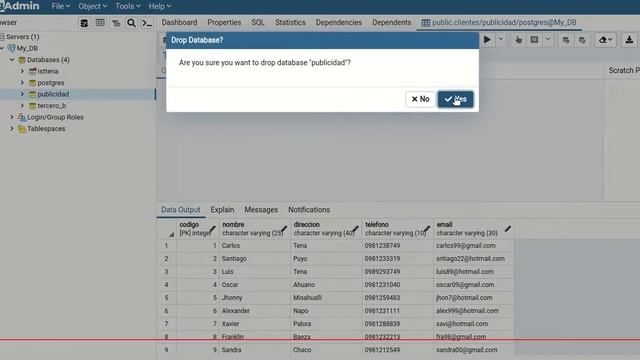Switch to the Dependencies tab

pos(339,22)
